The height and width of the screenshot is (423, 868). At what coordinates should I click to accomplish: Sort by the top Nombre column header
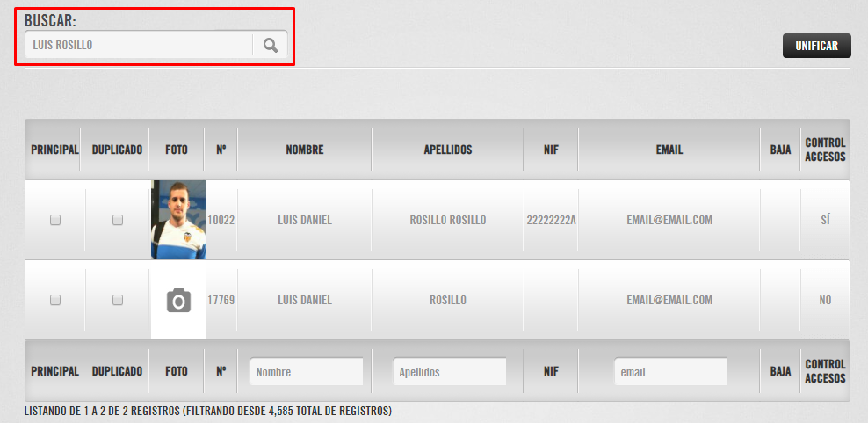coord(305,150)
